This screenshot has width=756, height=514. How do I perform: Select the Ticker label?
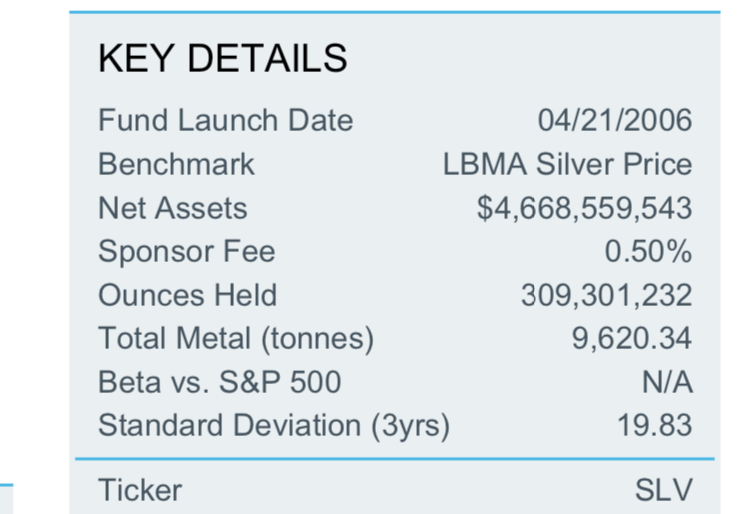tap(140, 490)
